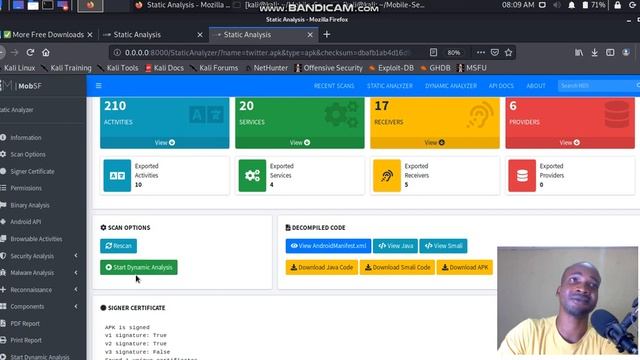Open Signer Certificate in sidebar
Image resolution: width=640 pixels, height=360 pixels.
point(32,171)
